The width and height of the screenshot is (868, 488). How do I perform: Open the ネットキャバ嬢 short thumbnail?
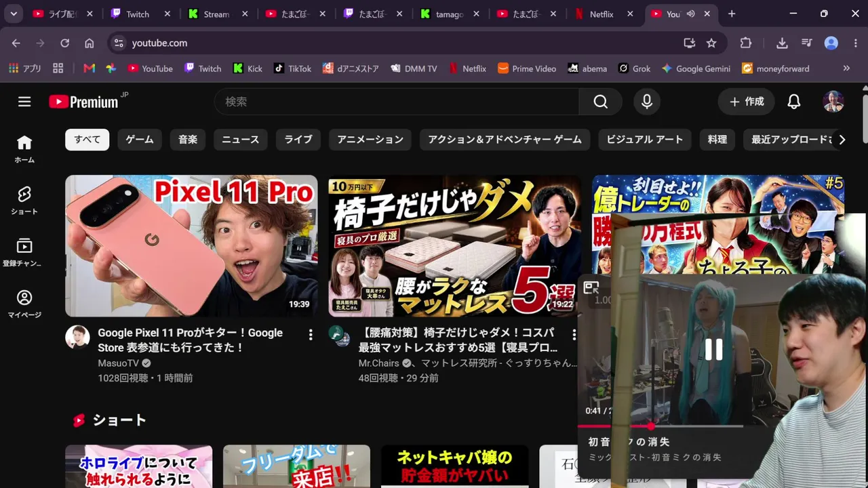(x=454, y=466)
